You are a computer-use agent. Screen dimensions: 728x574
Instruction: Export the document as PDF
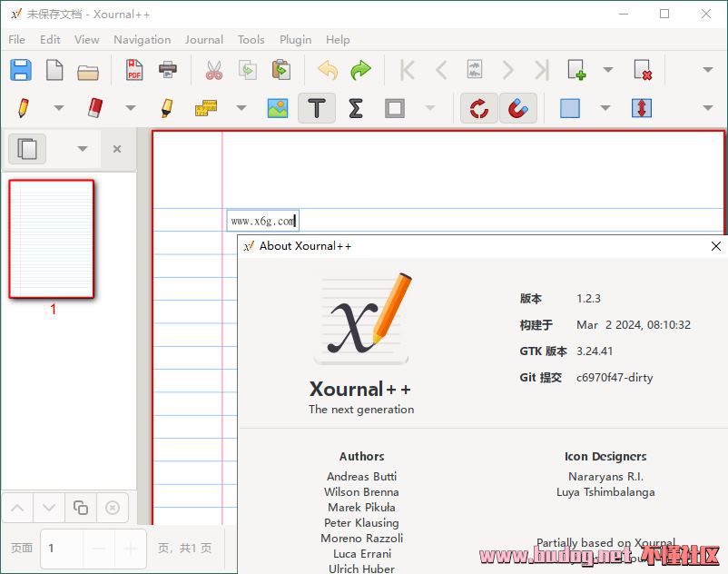tap(134, 70)
